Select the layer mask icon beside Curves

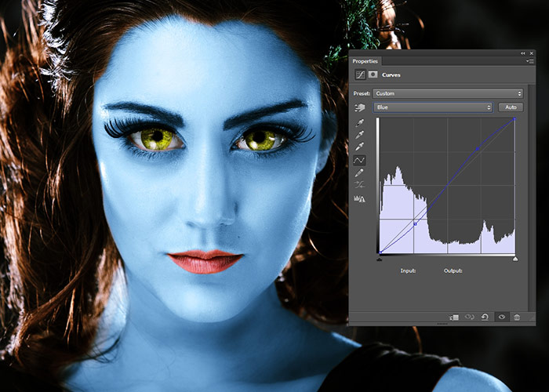373,74
